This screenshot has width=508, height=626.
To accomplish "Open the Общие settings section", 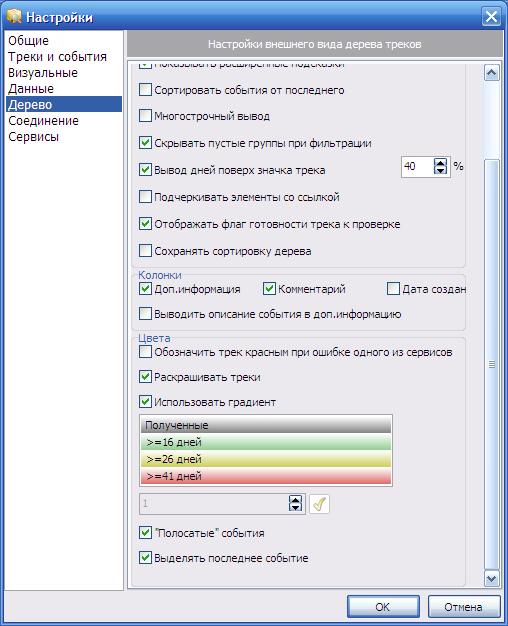I will pyautogui.click(x=28, y=40).
